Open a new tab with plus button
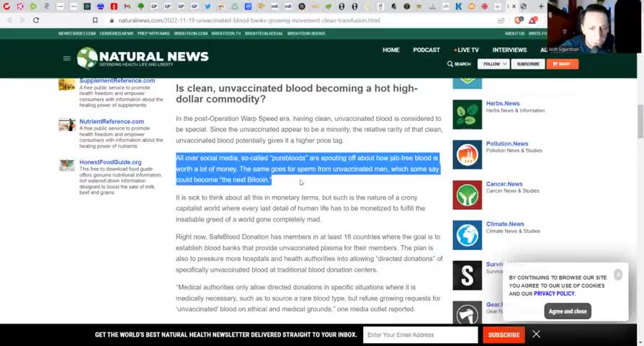 (541, 6)
